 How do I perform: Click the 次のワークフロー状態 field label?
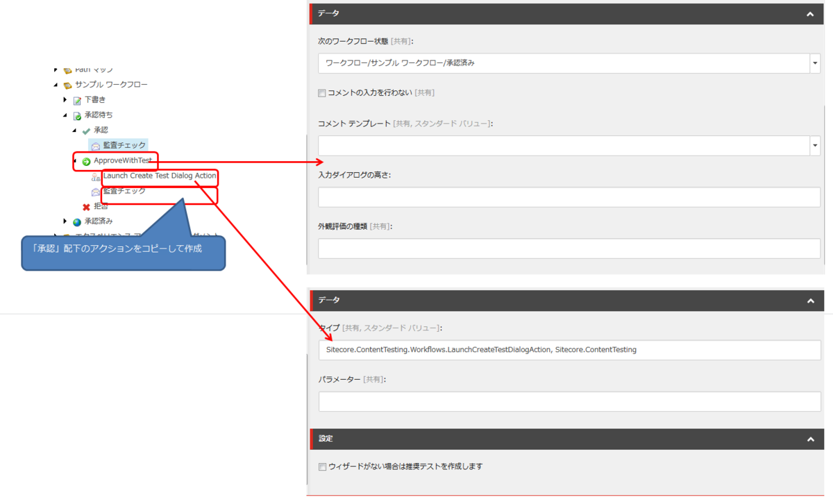click(x=353, y=42)
